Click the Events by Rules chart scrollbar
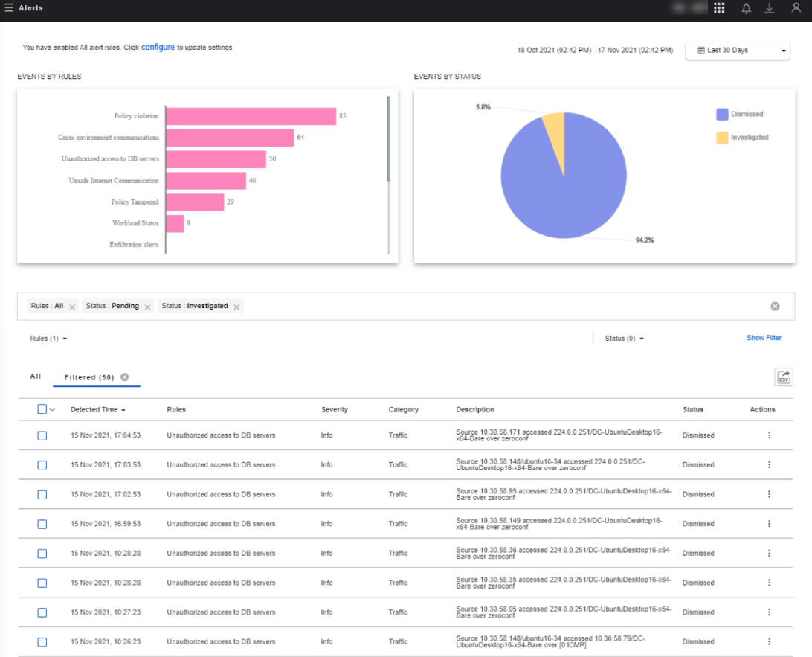The height and width of the screenshot is (657, 812). pos(388,138)
